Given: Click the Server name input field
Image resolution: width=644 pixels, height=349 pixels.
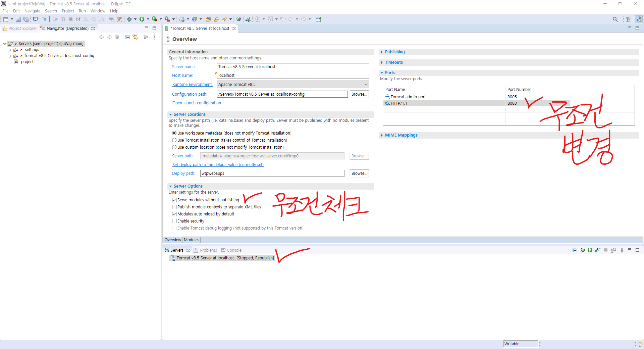Looking at the screenshot, I should click(x=293, y=67).
